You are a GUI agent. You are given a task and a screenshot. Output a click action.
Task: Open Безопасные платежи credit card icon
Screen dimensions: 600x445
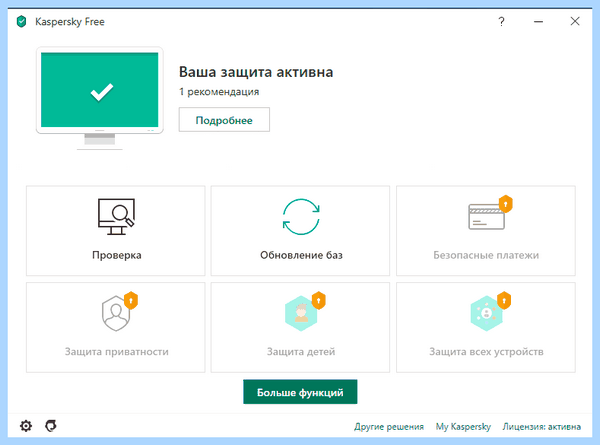[486, 217]
